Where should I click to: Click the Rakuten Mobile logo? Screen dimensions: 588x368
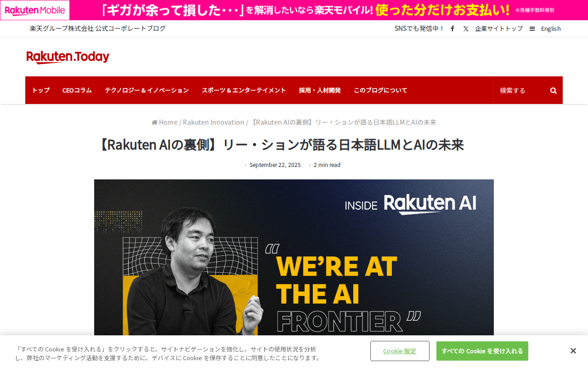35,10
